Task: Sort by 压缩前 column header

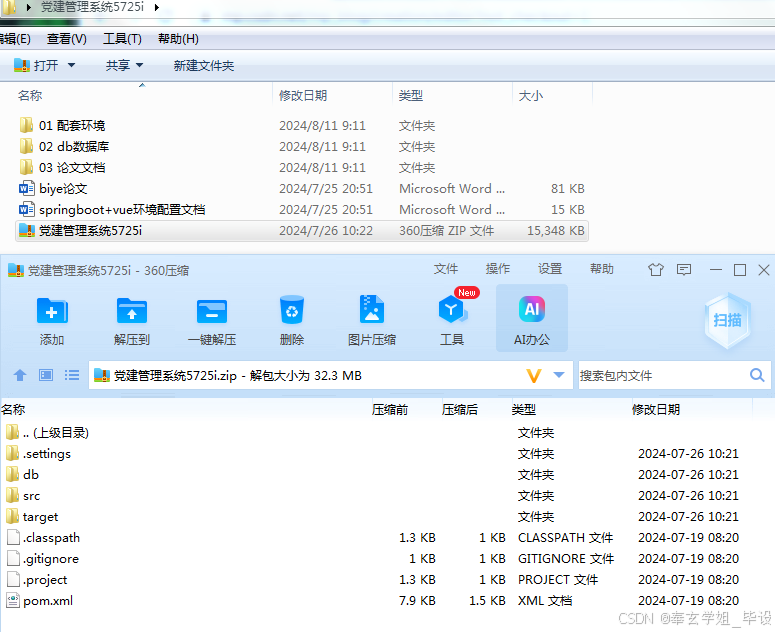Action: point(390,409)
